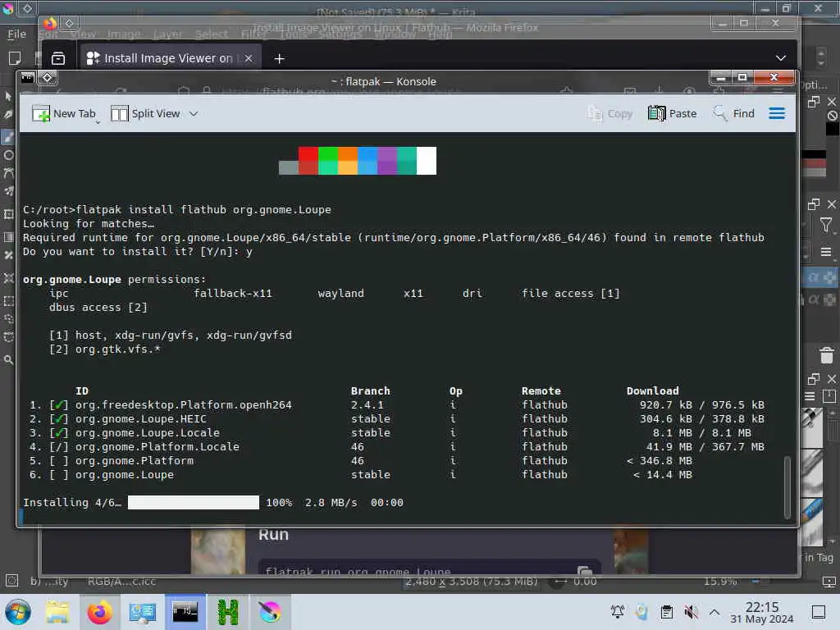
Task: Switch to Krita from the taskbar
Action: 270,612
